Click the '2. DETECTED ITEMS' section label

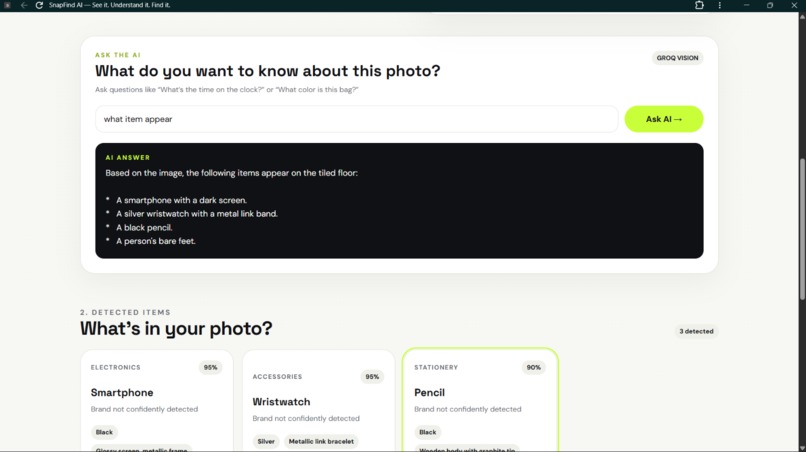[x=125, y=312]
